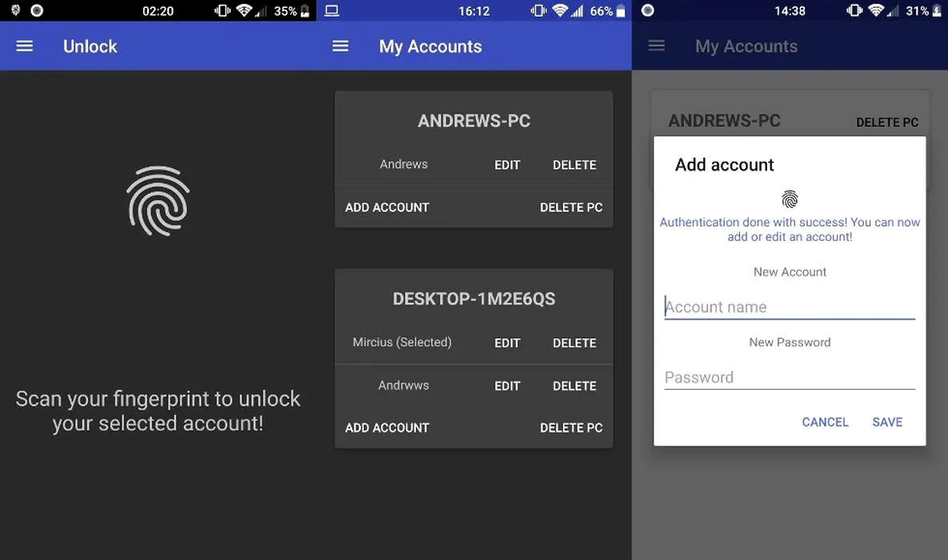The height and width of the screenshot is (560, 948).
Task: Tap dimmed DELETE PC behind the dialog
Action: pos(887,122)
